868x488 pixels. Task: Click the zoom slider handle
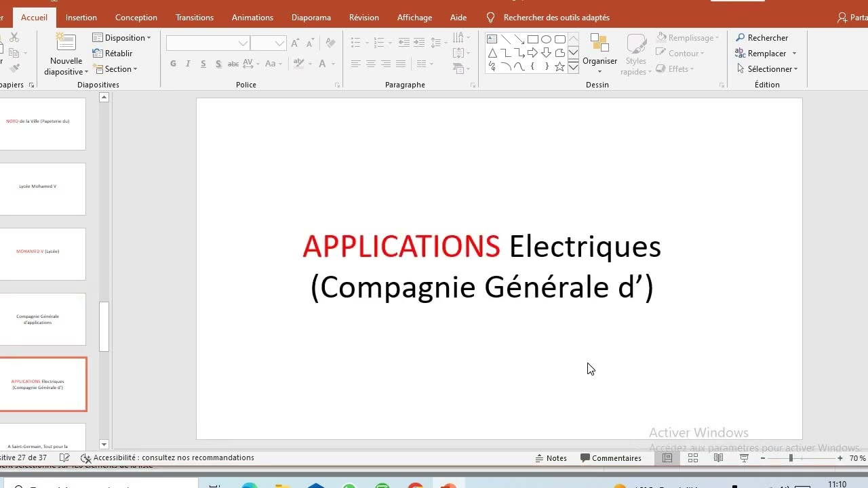pos(791,458)
